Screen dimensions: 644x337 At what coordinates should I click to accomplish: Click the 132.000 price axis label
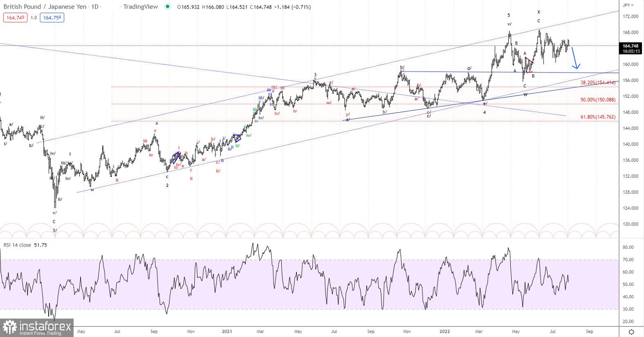pos(630,176)
